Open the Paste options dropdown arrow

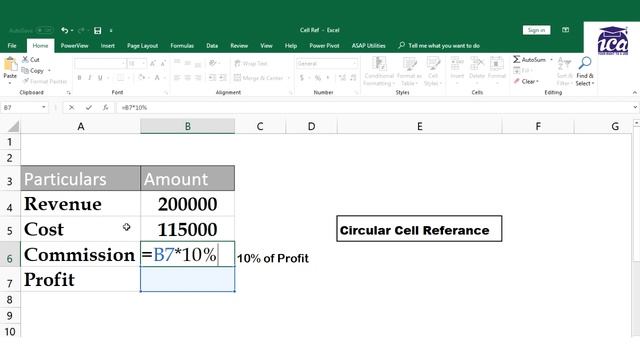click(x=10, y=83)
